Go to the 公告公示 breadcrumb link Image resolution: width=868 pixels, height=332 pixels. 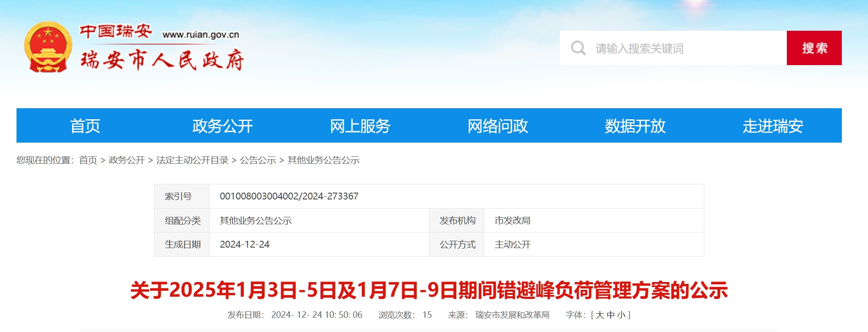tap(258, 160)
